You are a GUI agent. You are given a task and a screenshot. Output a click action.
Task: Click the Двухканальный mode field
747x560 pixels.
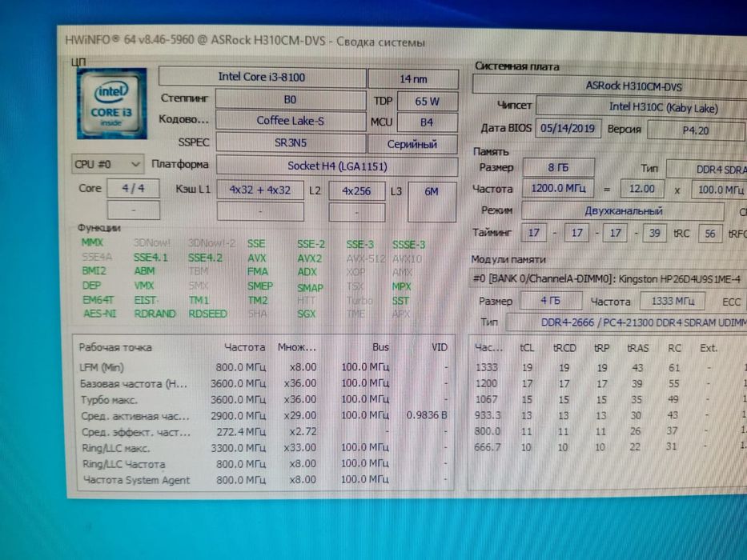coord(623,210)
